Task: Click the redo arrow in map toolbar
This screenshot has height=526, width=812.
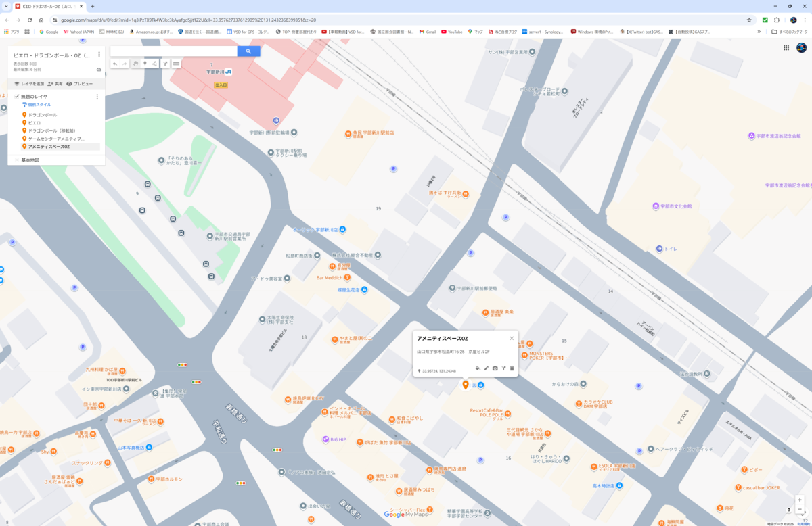Action: tap(125, 64)
